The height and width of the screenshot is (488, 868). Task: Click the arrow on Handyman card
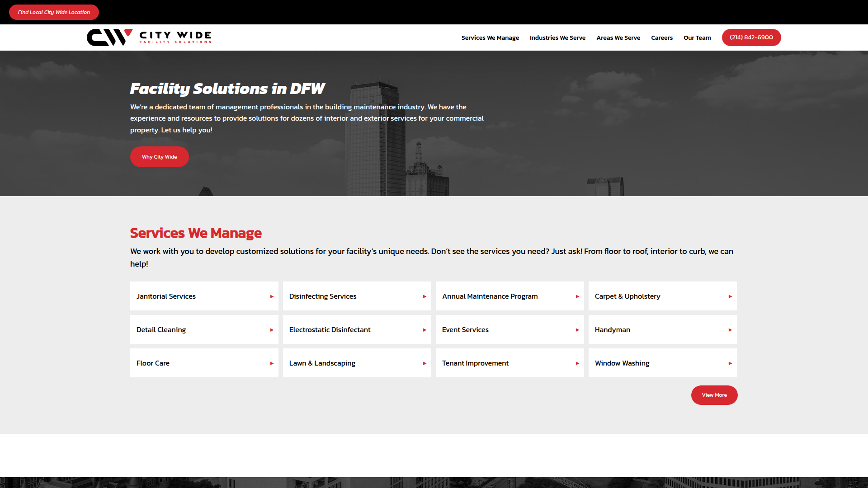[730, 330]
